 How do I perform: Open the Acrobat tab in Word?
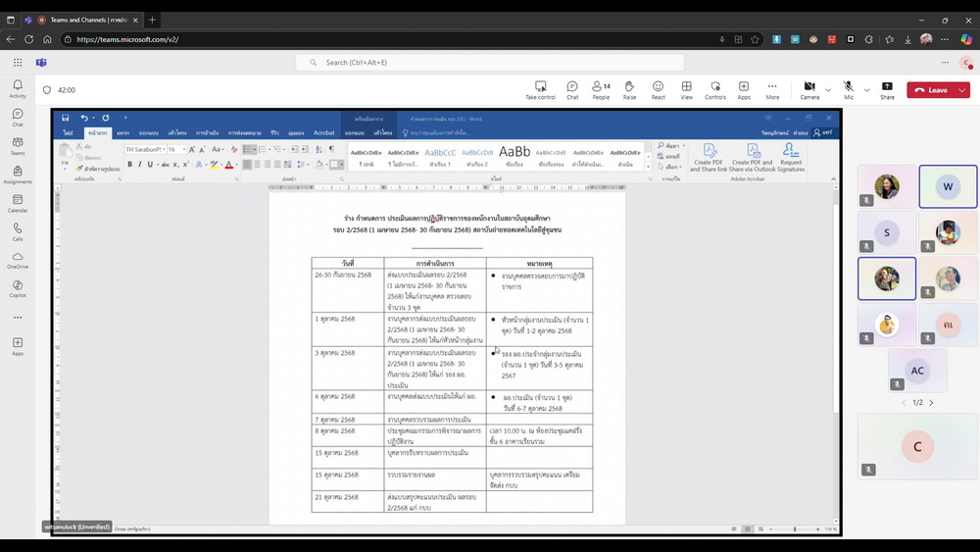pyautogui.click(x=323, y=132)
